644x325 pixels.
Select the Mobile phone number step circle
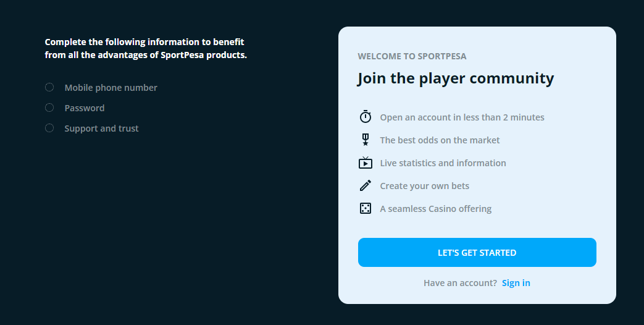coord(49,88)
